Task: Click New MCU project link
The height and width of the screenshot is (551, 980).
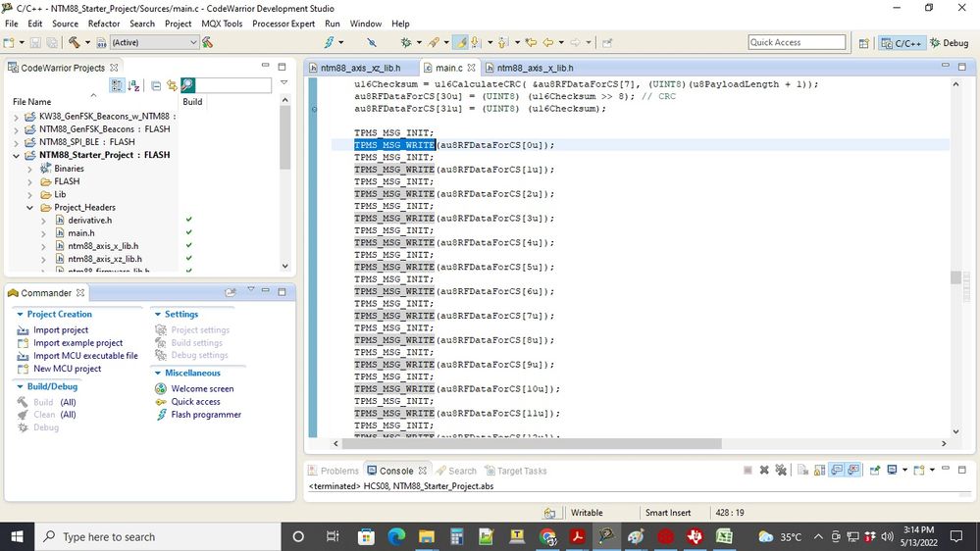Action: tap(68, 369)
